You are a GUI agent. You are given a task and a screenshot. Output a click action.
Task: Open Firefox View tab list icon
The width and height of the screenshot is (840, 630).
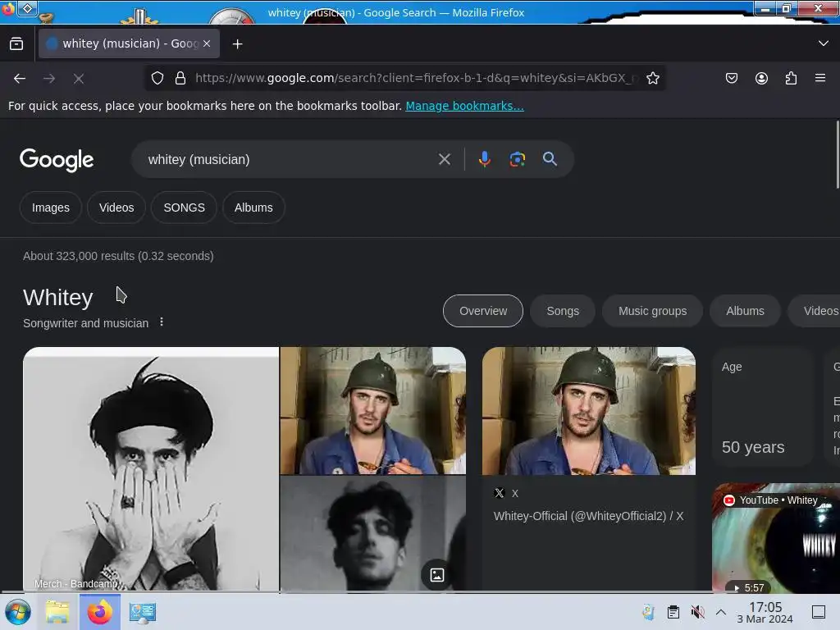(x=16, y=43)
